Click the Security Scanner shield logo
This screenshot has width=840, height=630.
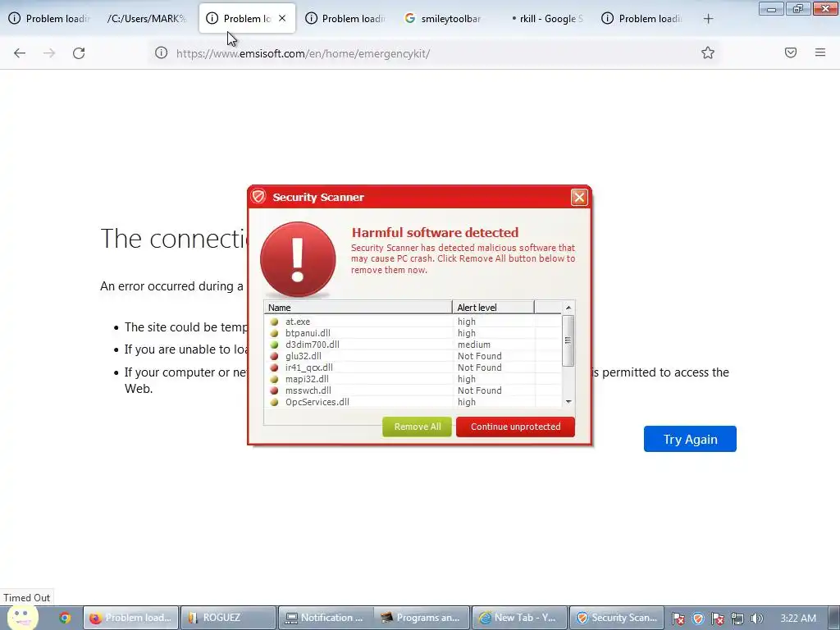pos(258,197)
